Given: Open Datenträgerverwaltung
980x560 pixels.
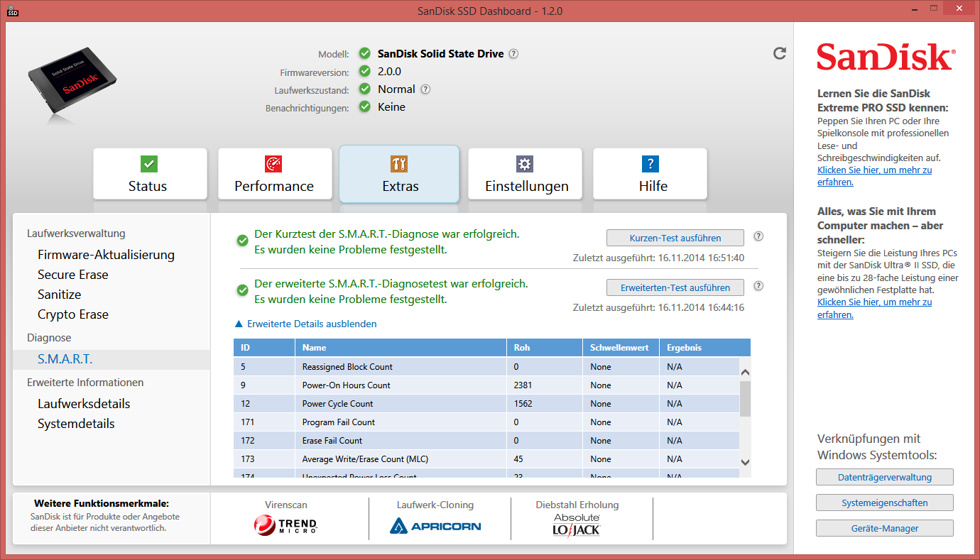Looking at the screenshot, I should point(885,477).
